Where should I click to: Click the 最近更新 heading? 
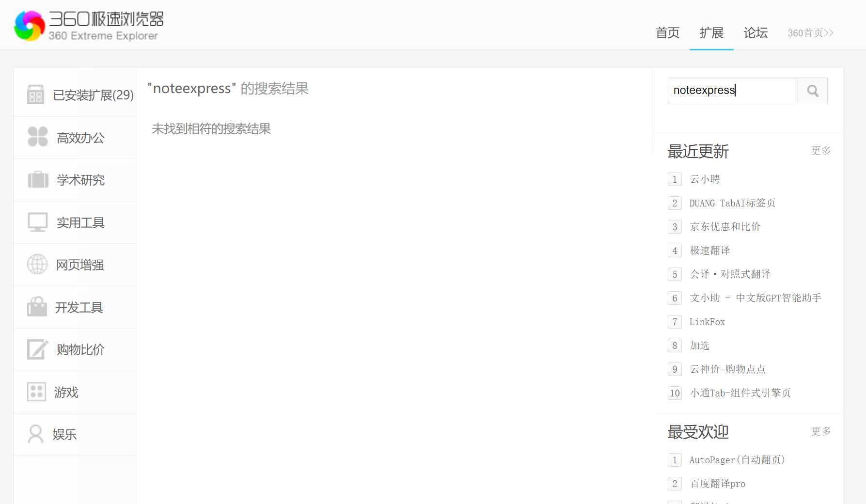point(698,151)
